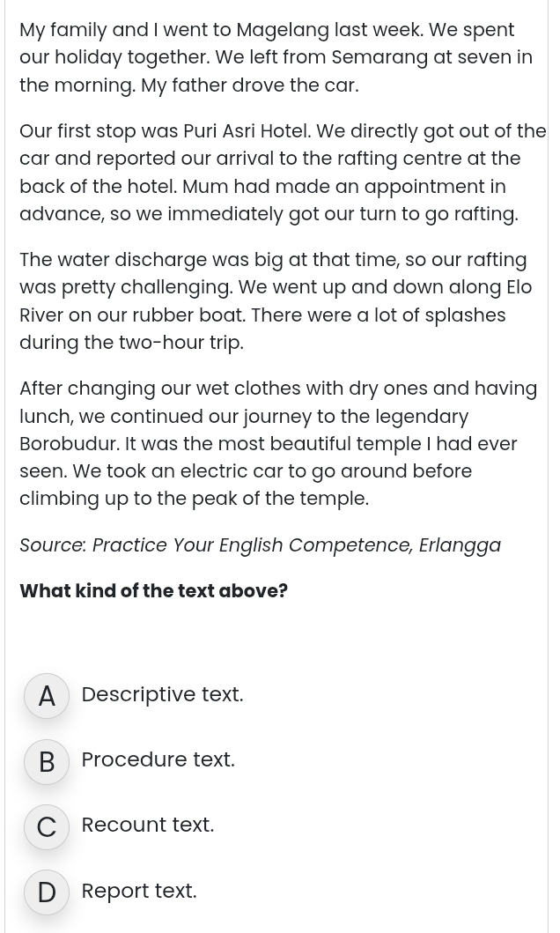This screenshot has height=933, width=560.
Task: Click the 'Procedure text.' answer label
Action: [x=158, y=759]
